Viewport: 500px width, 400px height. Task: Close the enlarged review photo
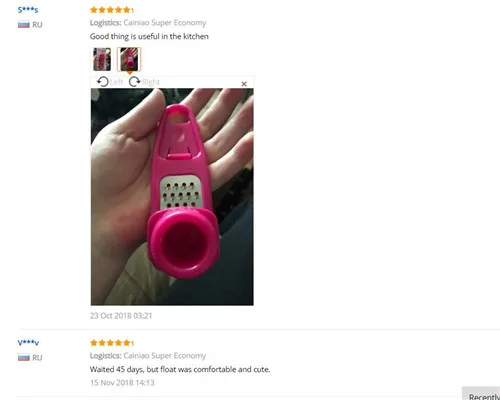click(x=244, y=84)
